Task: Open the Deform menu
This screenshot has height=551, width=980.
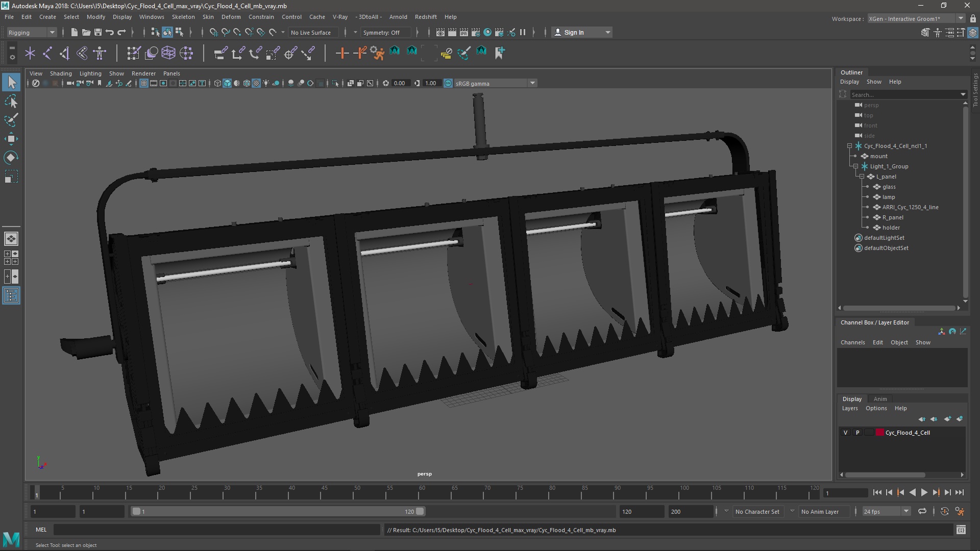Action: 231,17
